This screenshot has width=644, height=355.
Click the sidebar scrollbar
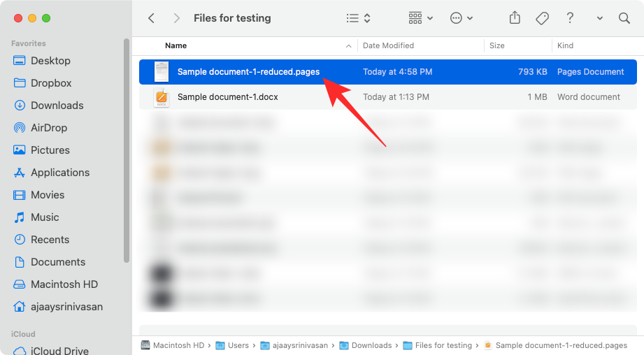[127, 151]
